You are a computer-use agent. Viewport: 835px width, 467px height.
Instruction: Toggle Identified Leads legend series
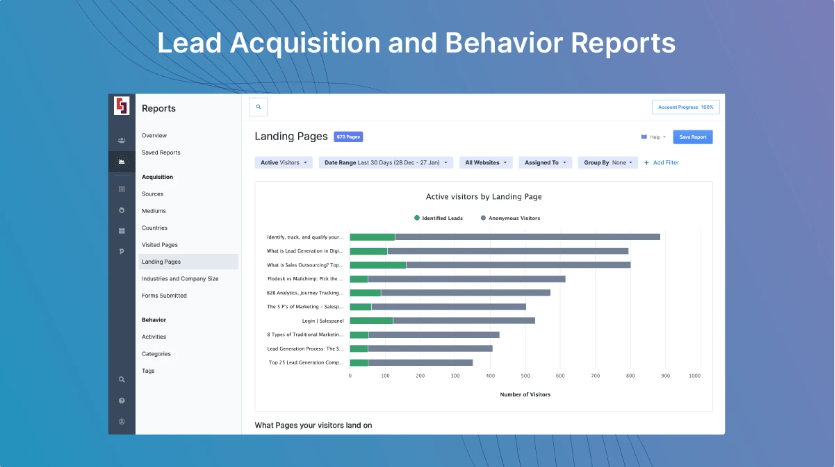440,217
